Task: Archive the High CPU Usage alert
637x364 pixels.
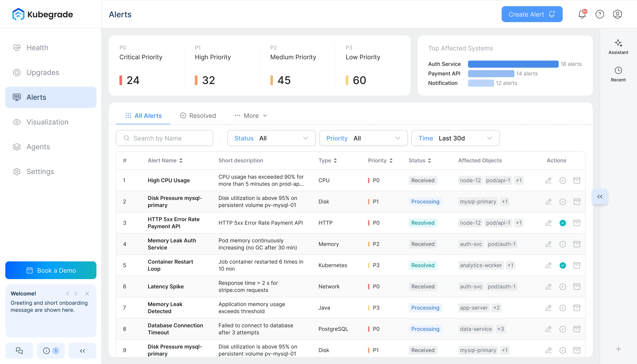Action: [x=577, y=180]
